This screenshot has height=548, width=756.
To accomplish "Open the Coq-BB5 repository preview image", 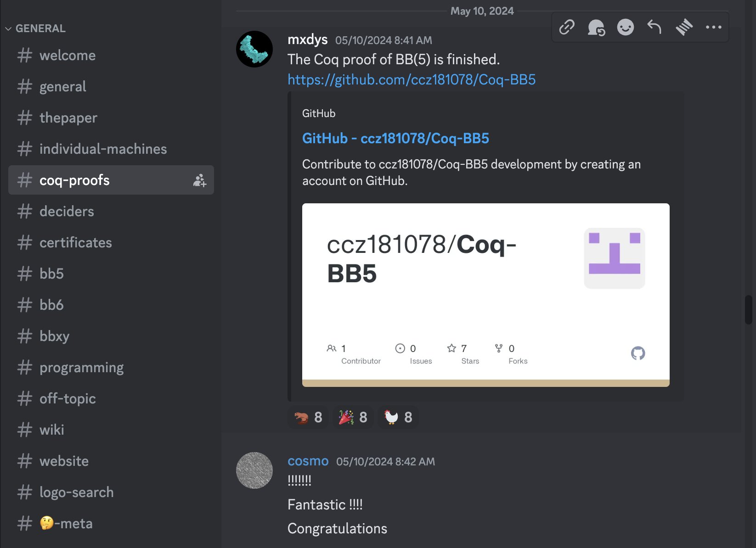I will tap(486, 295).
